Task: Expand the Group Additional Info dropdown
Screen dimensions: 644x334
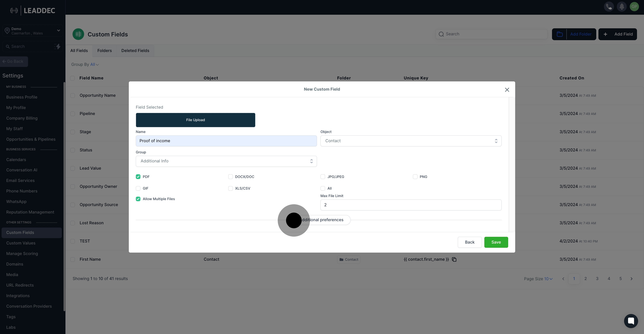Action: click(226, 161)
